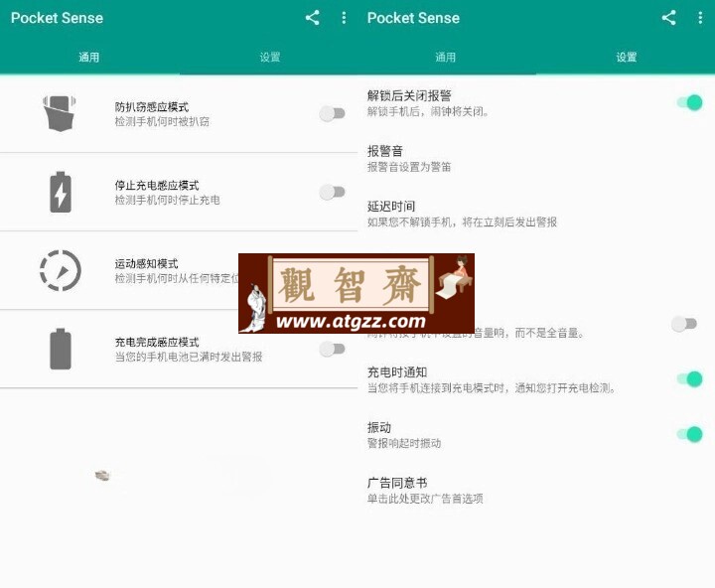Screen dimensions: 715x588
Task: Turn off 充电时通知 switch
Action: click(x=689, y=379)
